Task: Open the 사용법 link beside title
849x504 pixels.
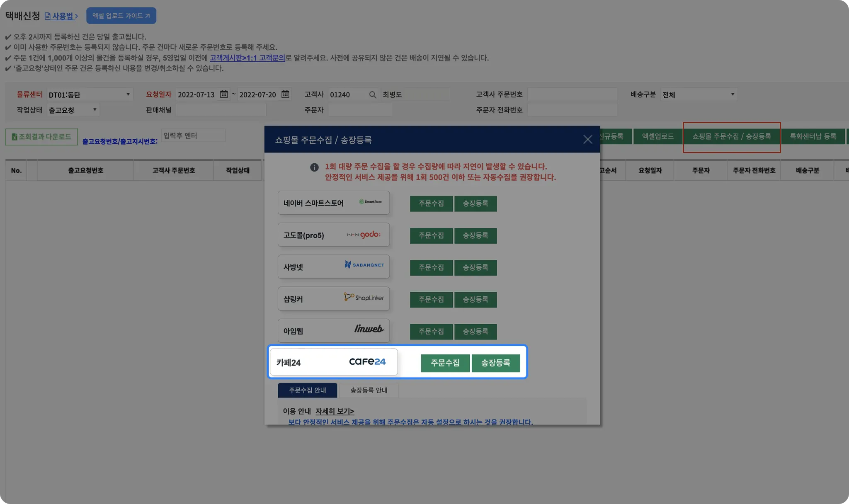Action: coord(62,16)
